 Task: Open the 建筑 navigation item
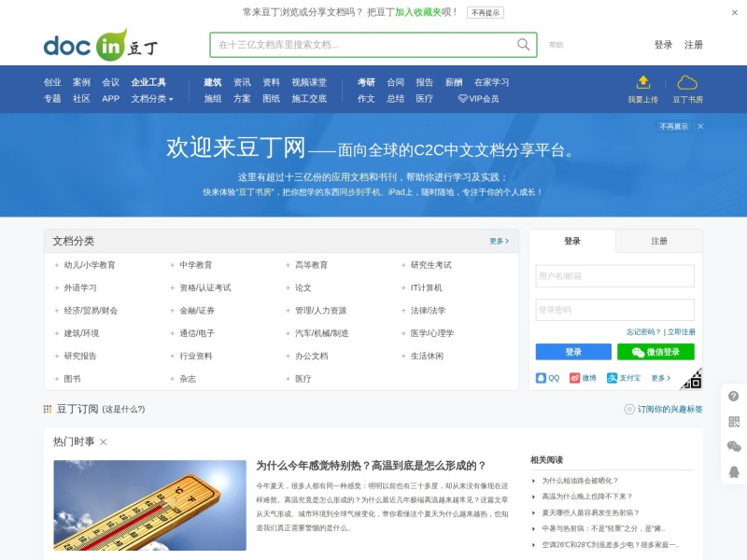213,82
